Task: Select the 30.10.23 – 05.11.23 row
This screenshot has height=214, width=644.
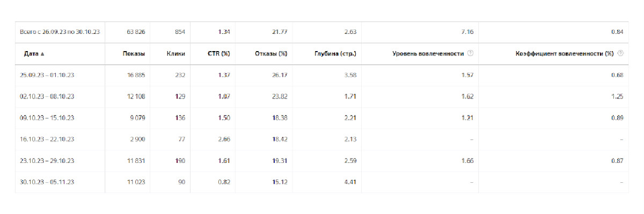Action: 321,182
